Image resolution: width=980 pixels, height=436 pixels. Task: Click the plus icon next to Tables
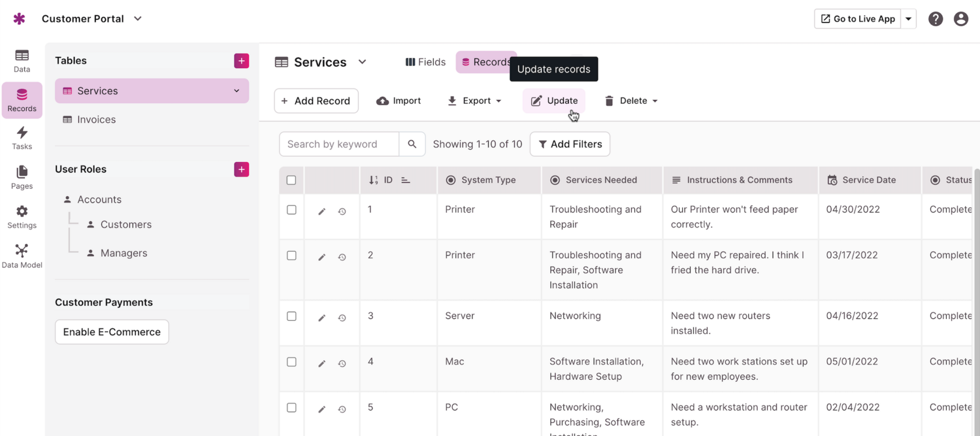click(241, 61)
